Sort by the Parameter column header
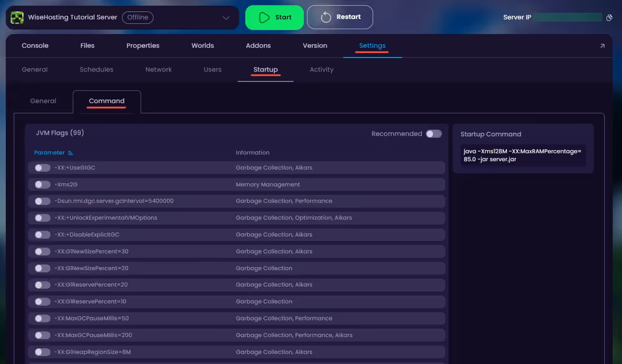The image size is (622, 364). tap(49, 153)
